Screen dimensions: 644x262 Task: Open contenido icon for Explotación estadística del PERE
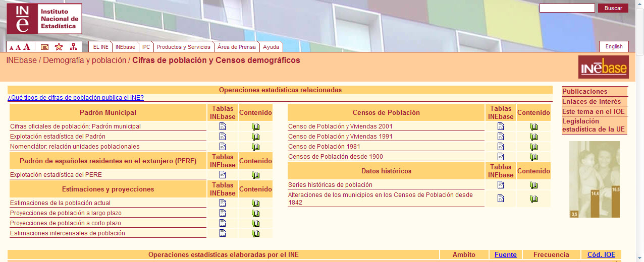[x=255, y=175]
